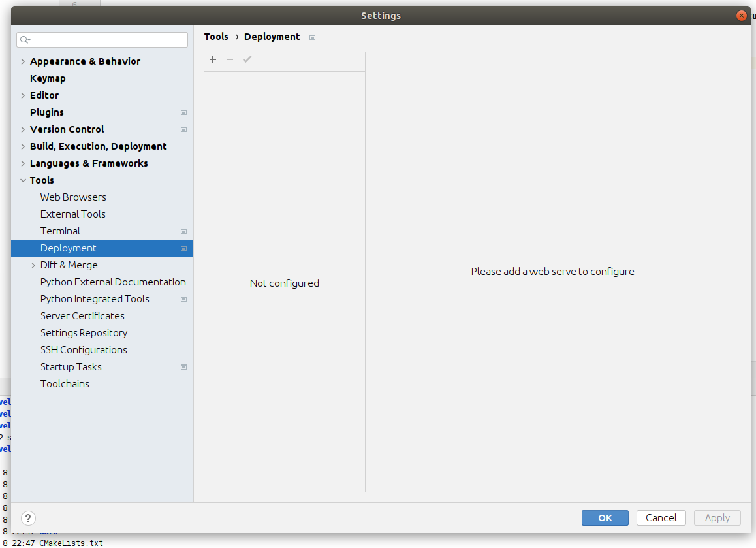Click the project icon on Plugins row
Image resolution: width=756 pixels, height=548 pixels.
coord(183,112)
